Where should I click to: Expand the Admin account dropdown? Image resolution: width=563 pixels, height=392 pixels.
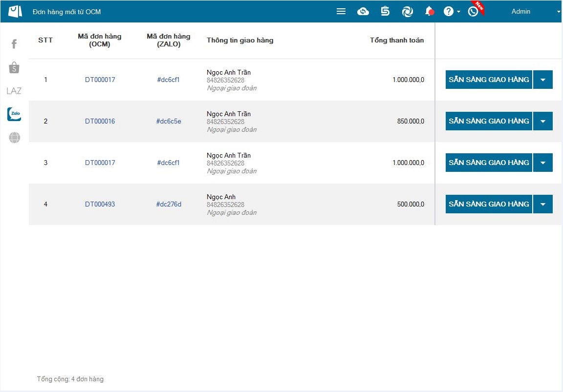pos(535,11)
